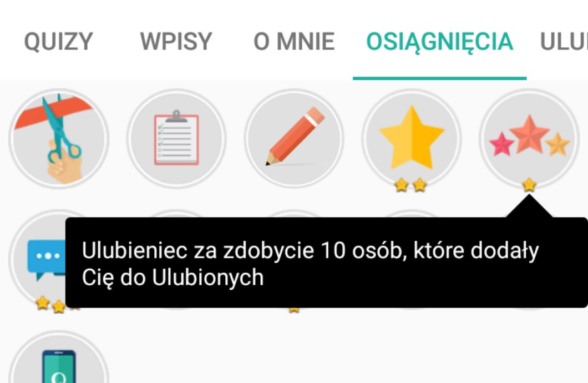Tap gold level star under three-stars badge

coord(529,184)
